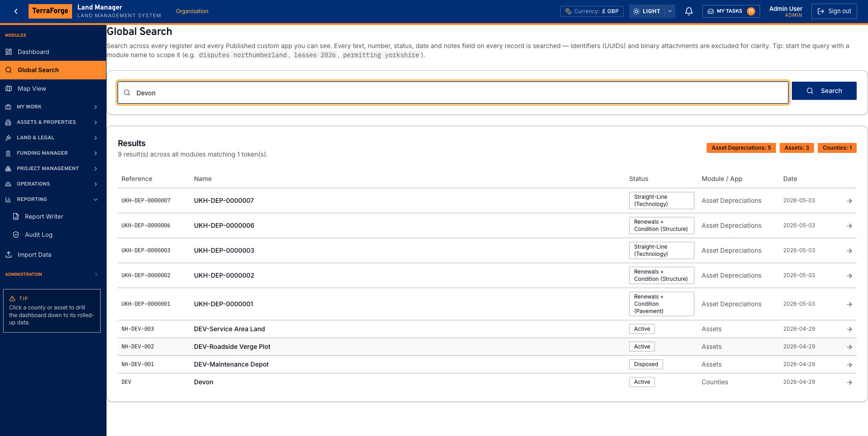Open row arrow for DEV-Service Area Land
Image resolution: width=868 pixels, height=436 pixels.
(849, 329)
